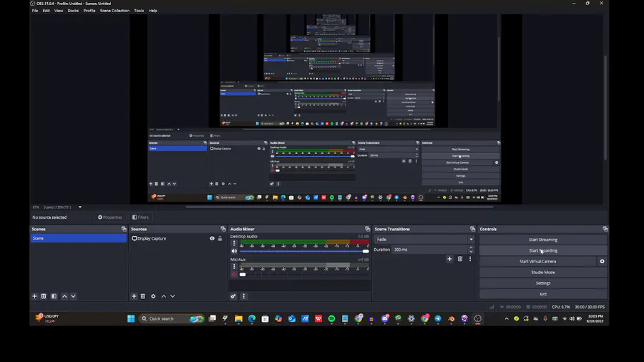The width and height of the screenshot is (644, 362).
Task: Remove selected source with trash icon
Action: tap(143, 296)
